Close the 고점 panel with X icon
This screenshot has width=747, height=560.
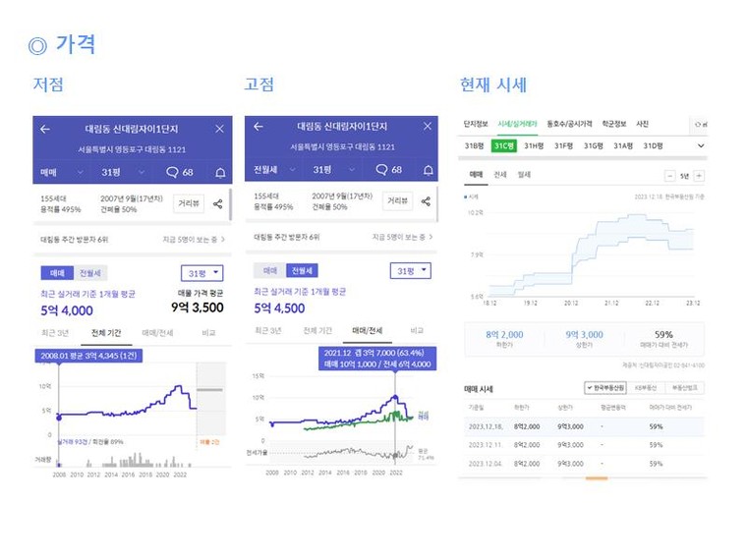click(x=428, y=126)
